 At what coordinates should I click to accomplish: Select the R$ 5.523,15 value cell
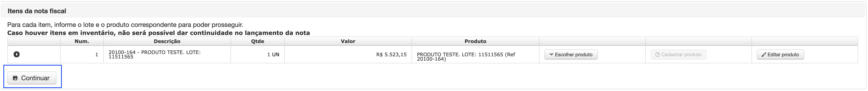coord(348,55)
